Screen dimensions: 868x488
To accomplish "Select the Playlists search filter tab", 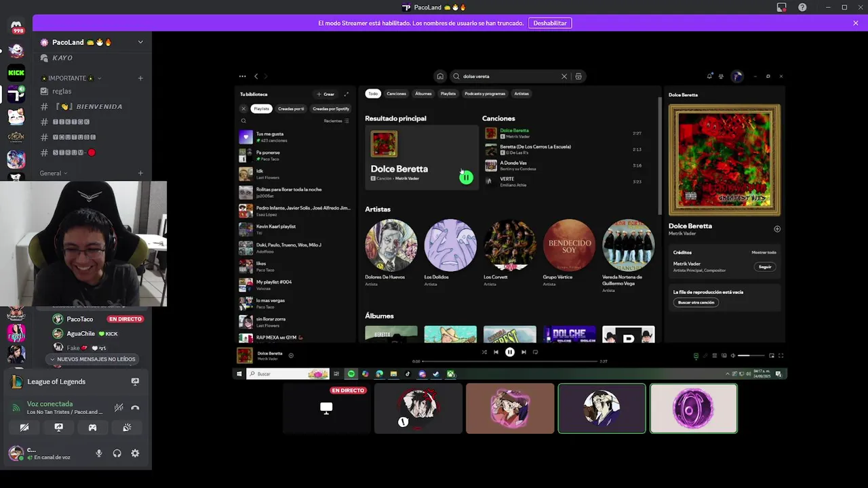I will (x=448, y=94).
